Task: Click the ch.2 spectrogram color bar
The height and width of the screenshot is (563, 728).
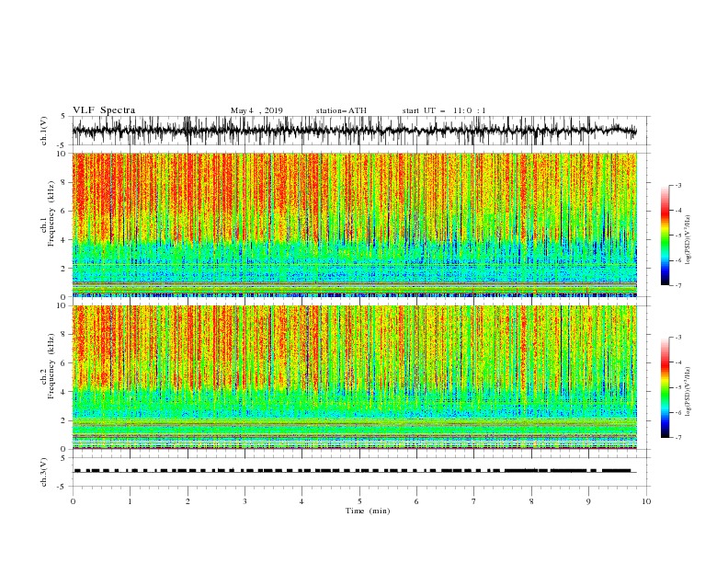Action: coord(665,387)
